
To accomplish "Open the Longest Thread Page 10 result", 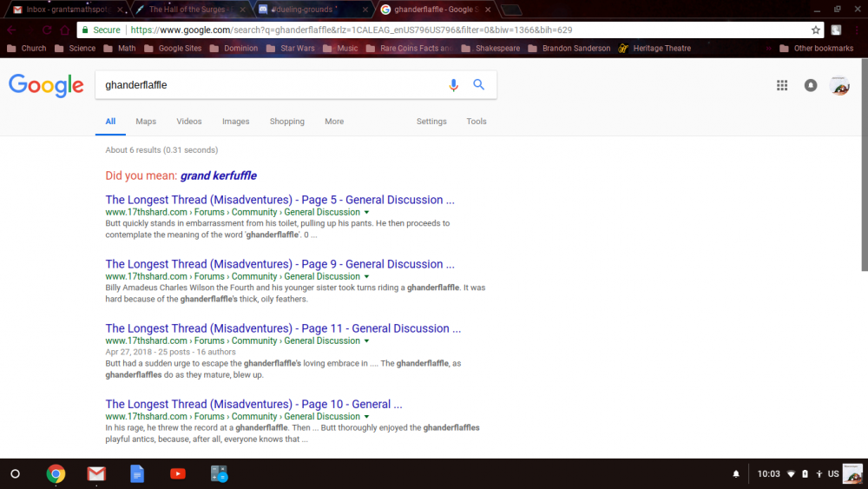I will pyautogui.click(x=253, y=404).
